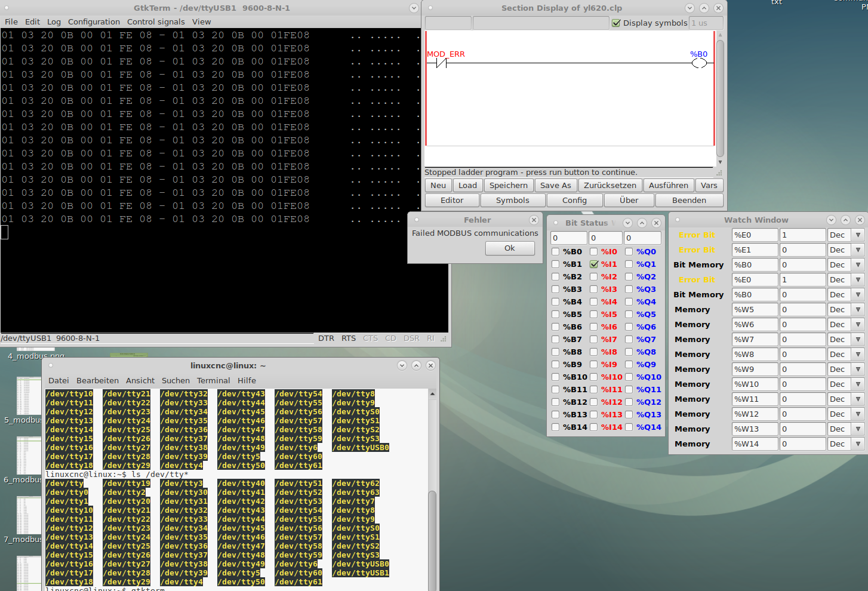Open format dropdown for %W7 row
This screenshot has width=868, height=591.
[858, 339]
